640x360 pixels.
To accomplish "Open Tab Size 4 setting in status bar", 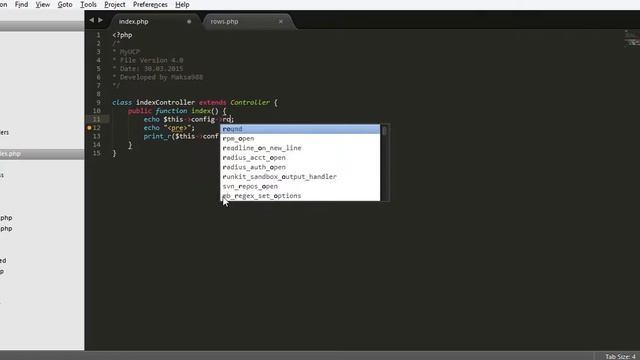I will 620,356.
